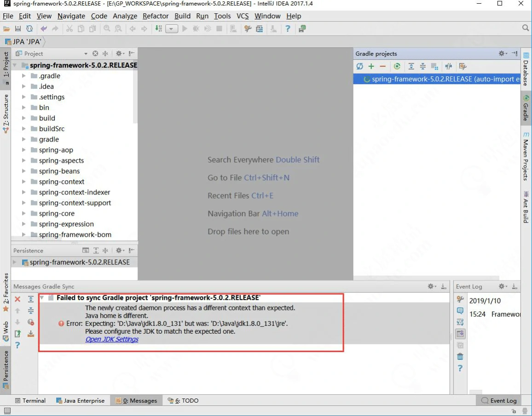Click Save All icon in main toolbar
This screenshot has height=416, width=532.
pos(18,28)
